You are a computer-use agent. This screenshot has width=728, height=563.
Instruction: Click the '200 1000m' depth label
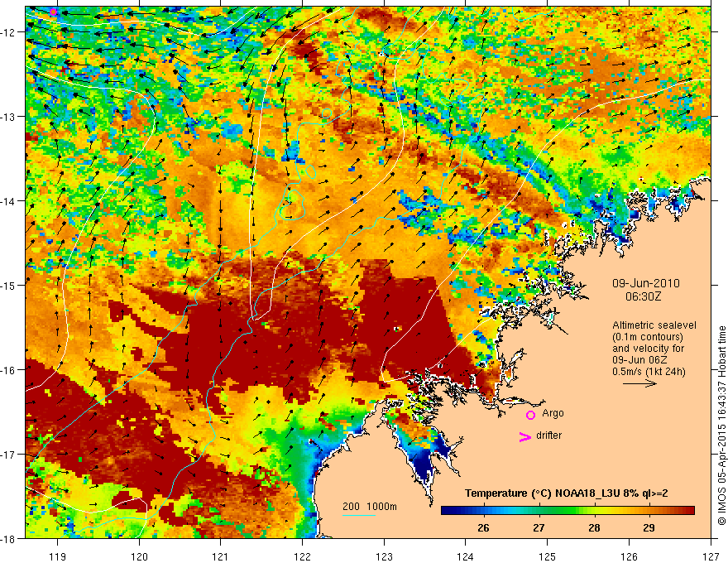[370, 507]
